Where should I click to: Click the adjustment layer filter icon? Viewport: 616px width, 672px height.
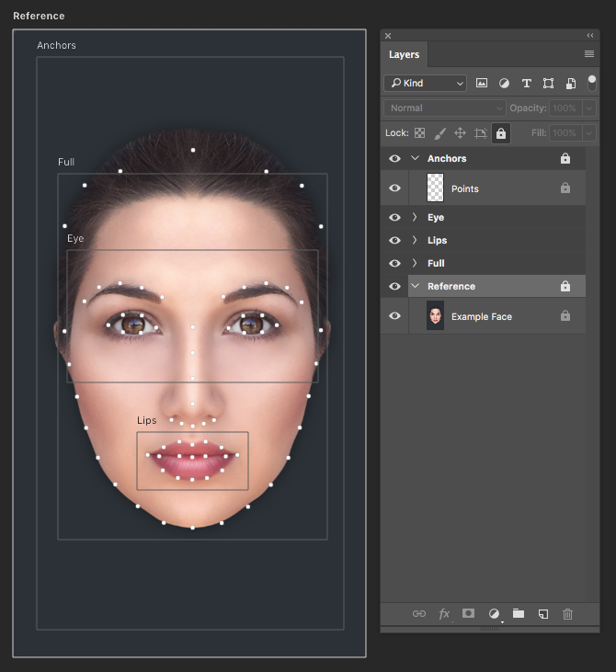(504, 84)
